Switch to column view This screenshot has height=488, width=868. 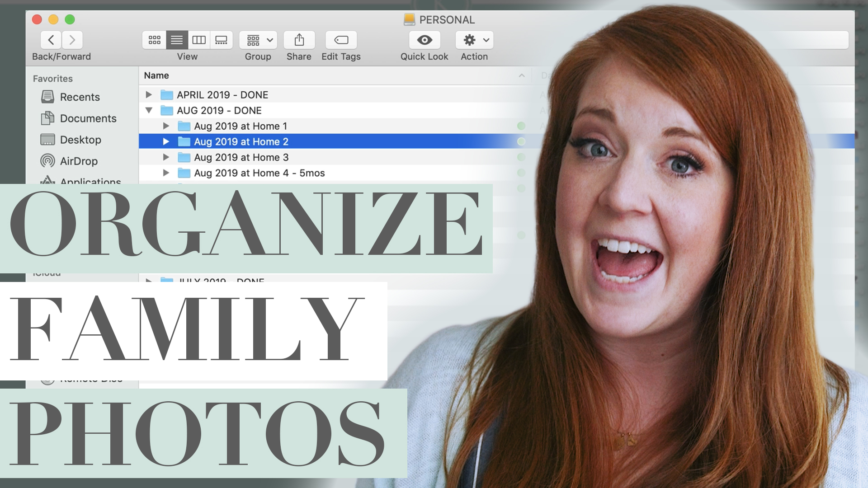pos(199,40)
